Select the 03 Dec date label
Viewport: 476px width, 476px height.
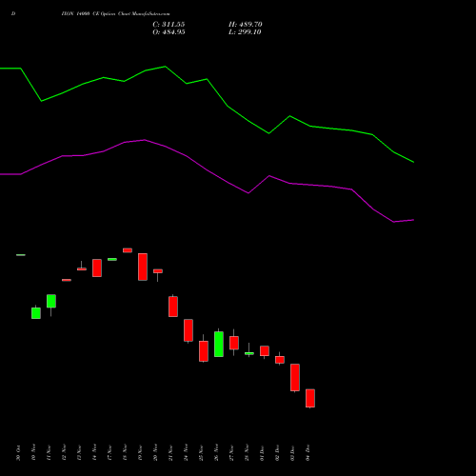(292, 452)
